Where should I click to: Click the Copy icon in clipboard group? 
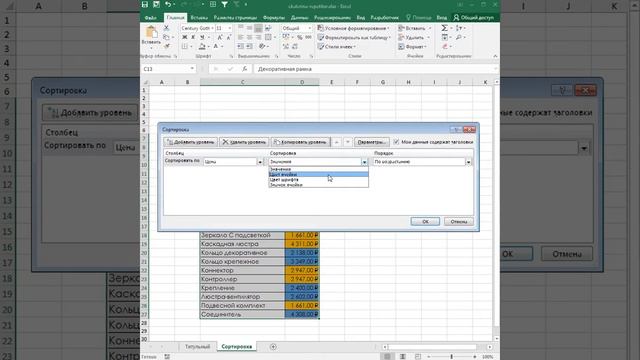pos(166,37)
